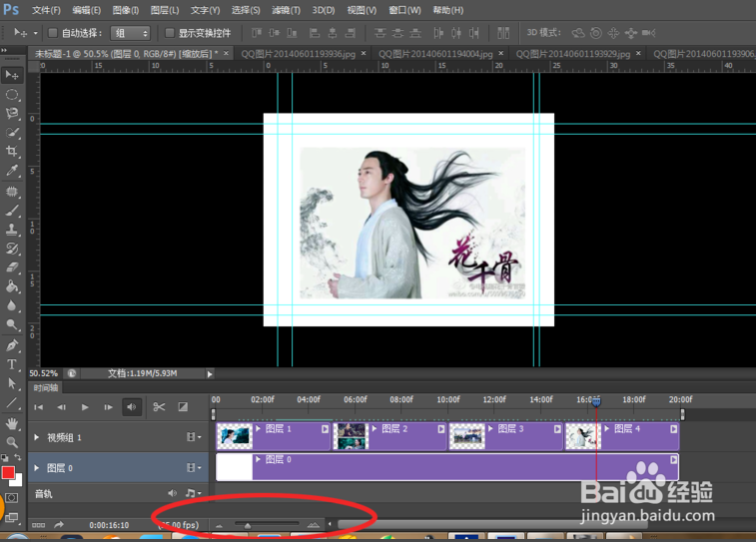Select the Horizontal Type tool
The height and width of the screenshot is (542, 756).
(12, 364)
